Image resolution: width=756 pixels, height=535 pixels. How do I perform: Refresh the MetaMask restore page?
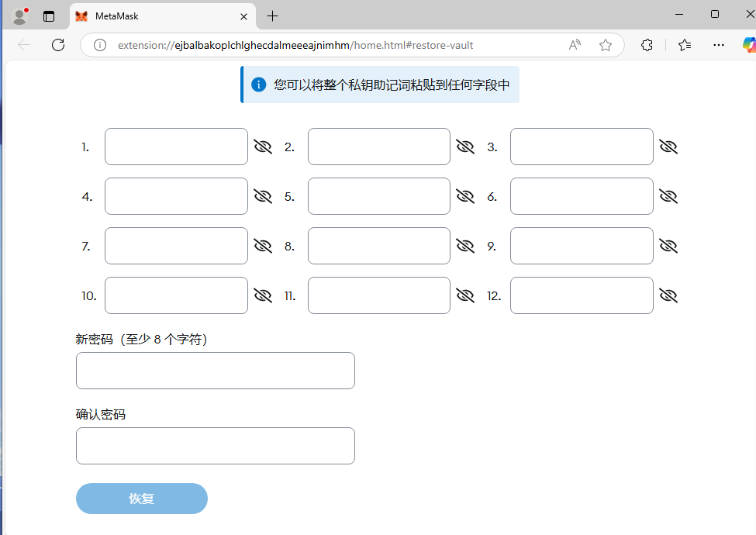tap(58, 45)
